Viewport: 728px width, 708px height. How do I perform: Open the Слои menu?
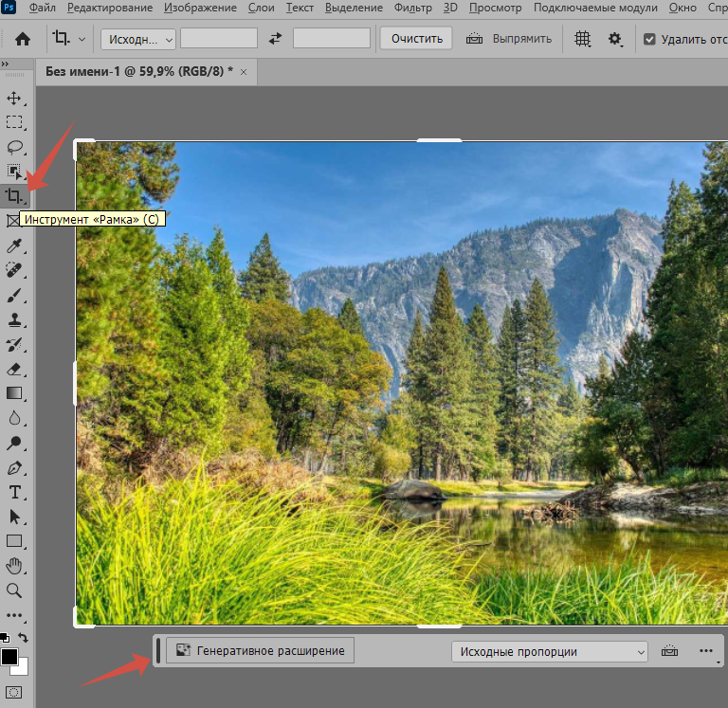[x=261, y=8]
